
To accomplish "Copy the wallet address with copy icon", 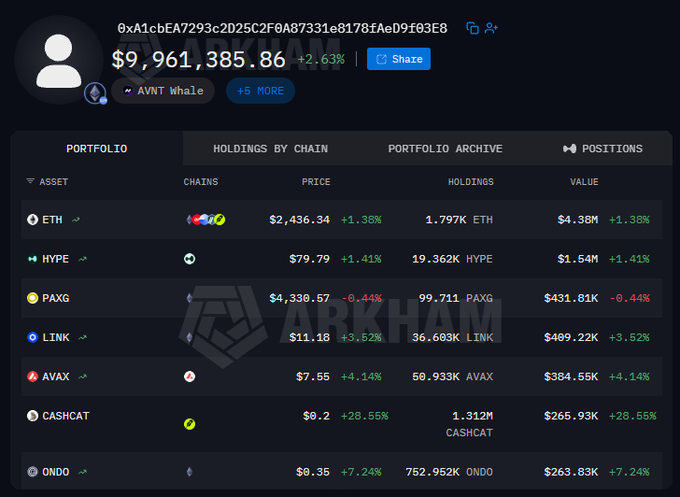I will point(472,28).
